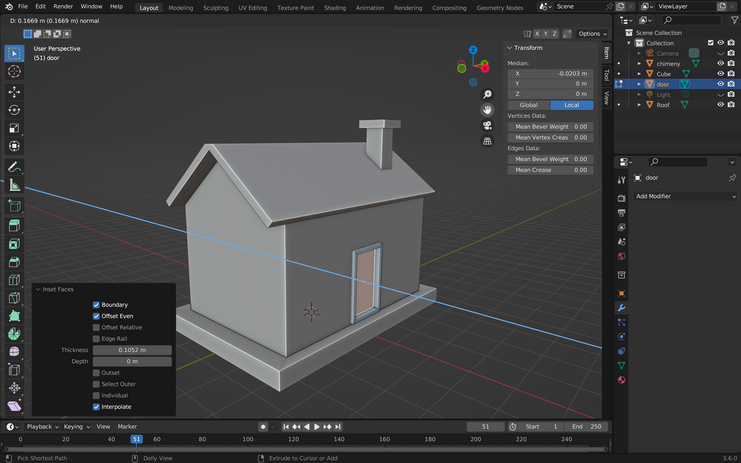Switch to the Modeling workspace tab

pos(181,8)
